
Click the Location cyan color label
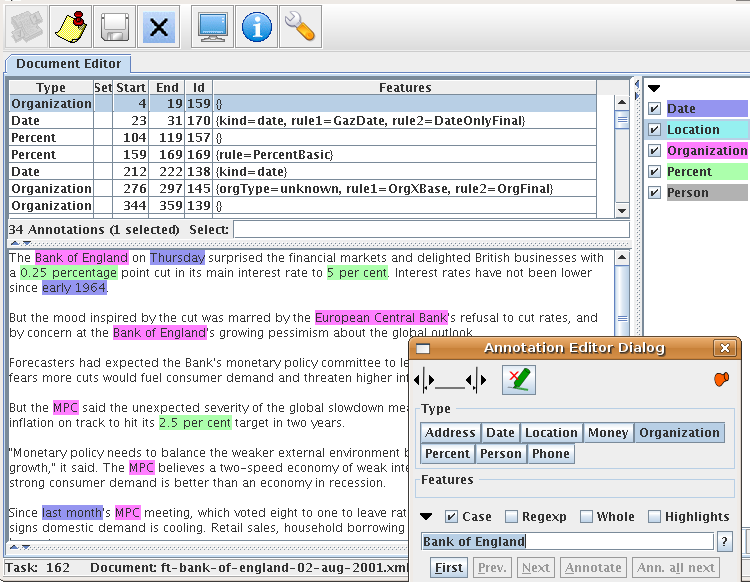(x=707, y=130)
